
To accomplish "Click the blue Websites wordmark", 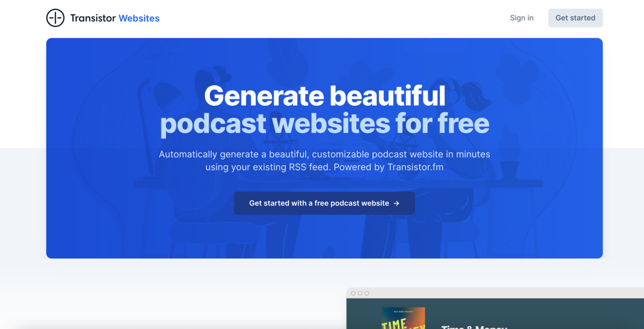I will pos(139,18).
